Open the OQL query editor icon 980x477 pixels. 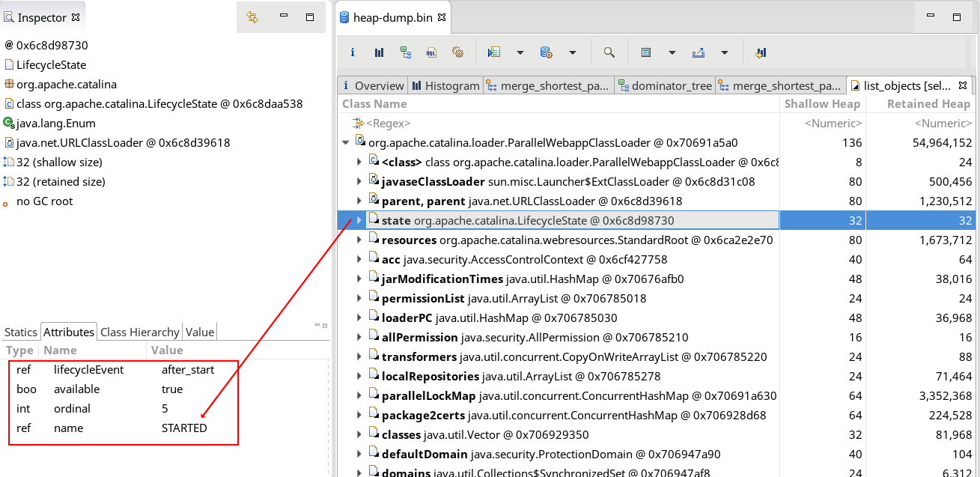pos(431,52)
